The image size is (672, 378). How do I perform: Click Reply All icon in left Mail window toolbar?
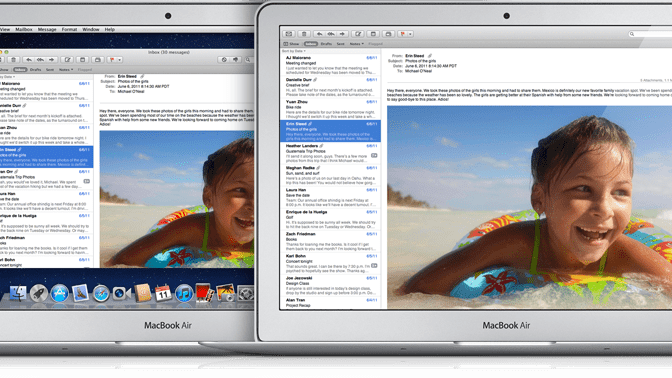click(40, 60)
